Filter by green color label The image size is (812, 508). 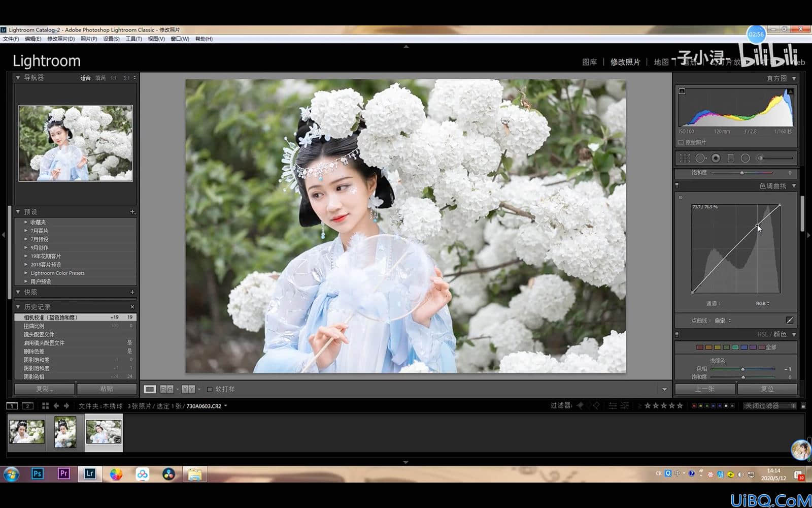pos(707,406)
